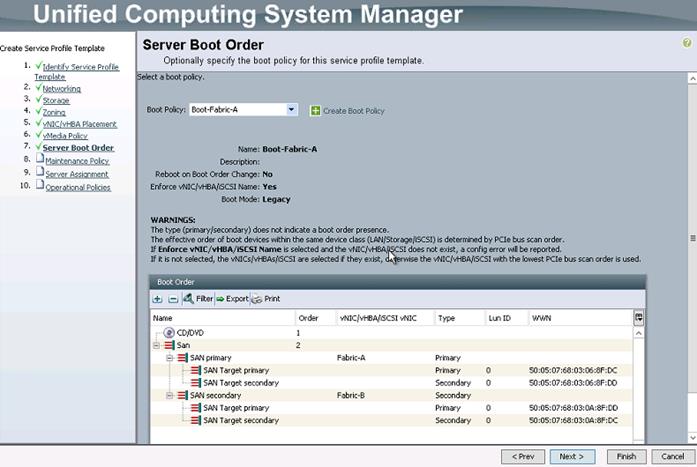Click the Next > button
Screen dimensions: 697x467
click(572, 456)
